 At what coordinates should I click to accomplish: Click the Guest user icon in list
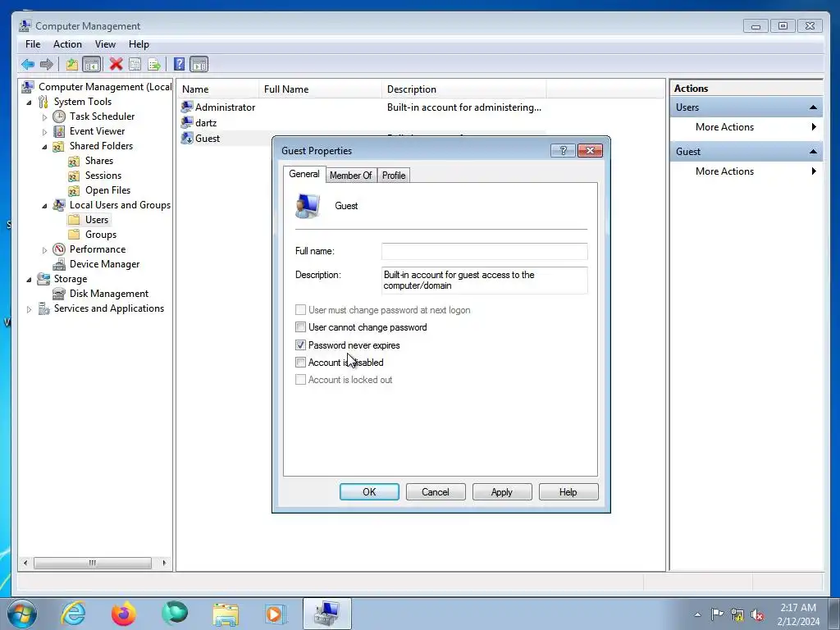point(187,138)
